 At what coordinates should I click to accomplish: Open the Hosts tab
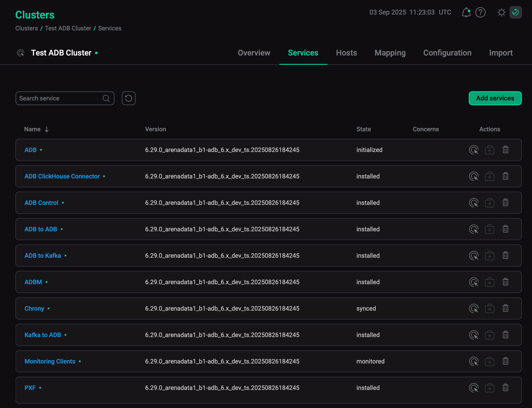pyautogui.click(x=346, y=53)
